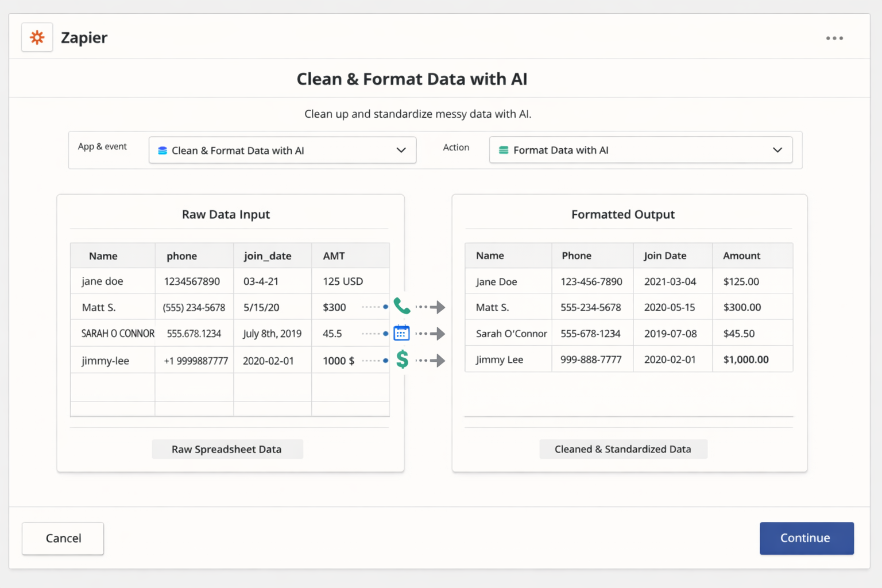Click the green dollar currency icon
882x588 pixels.
tap(403, 359)
